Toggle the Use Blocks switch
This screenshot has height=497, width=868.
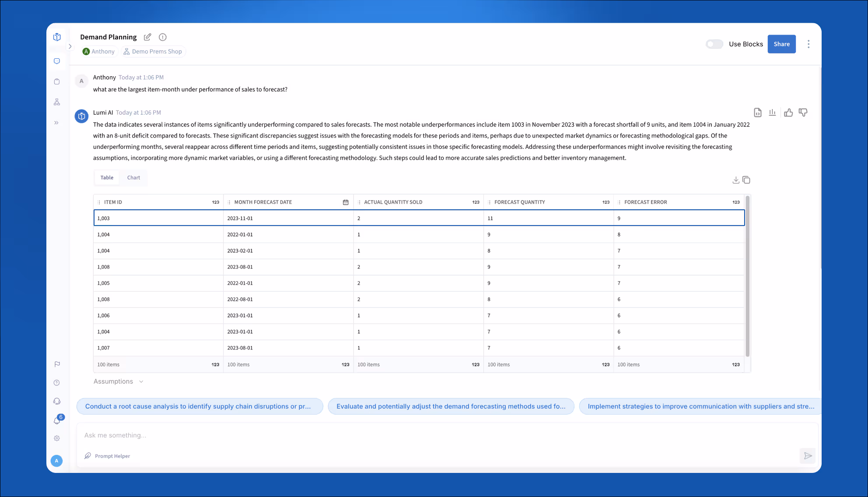click(x=714, y=44)
